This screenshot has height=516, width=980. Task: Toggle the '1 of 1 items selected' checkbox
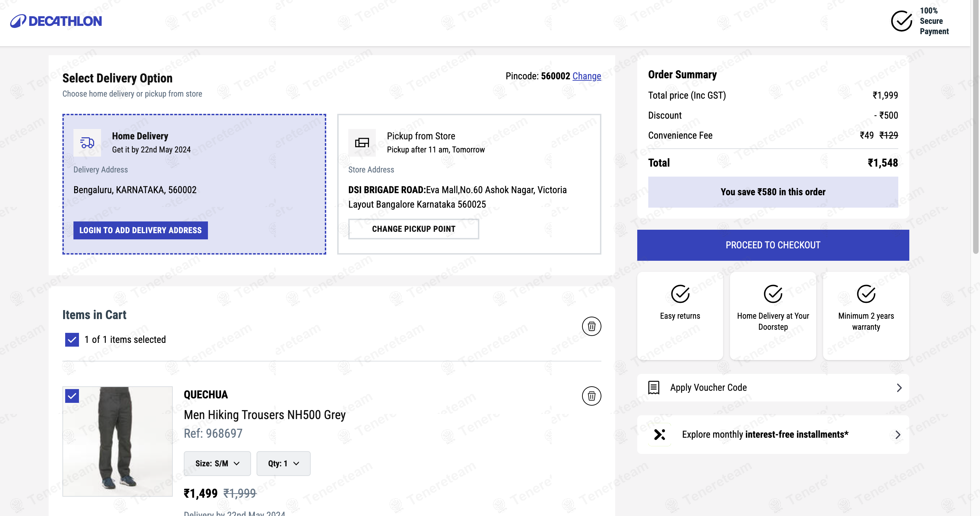pyautogui.click(x=72, y=339)
